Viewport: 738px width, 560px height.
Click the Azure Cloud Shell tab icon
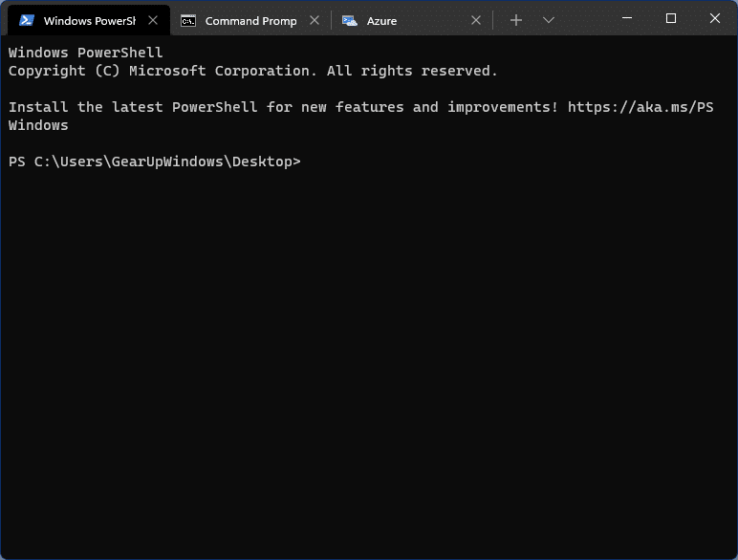[350, 20]
